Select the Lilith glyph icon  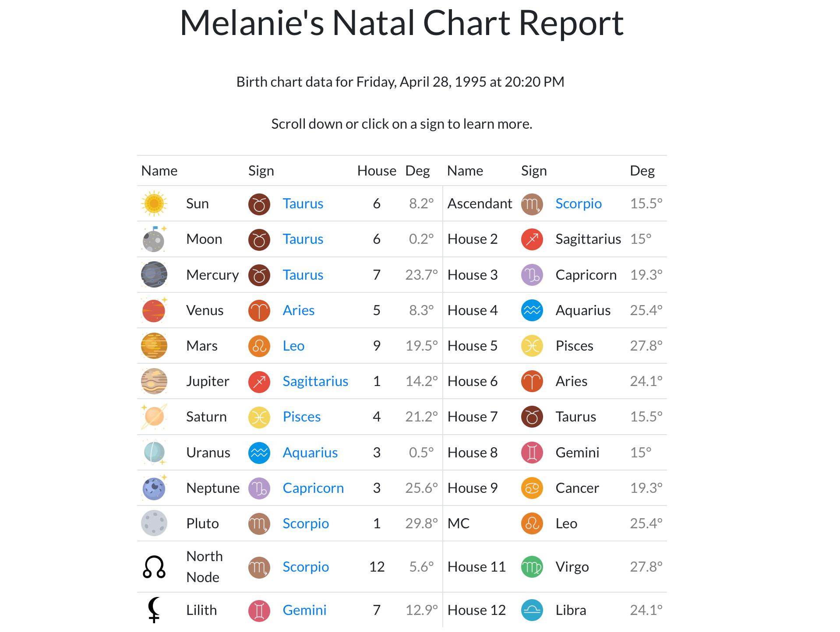154,609
